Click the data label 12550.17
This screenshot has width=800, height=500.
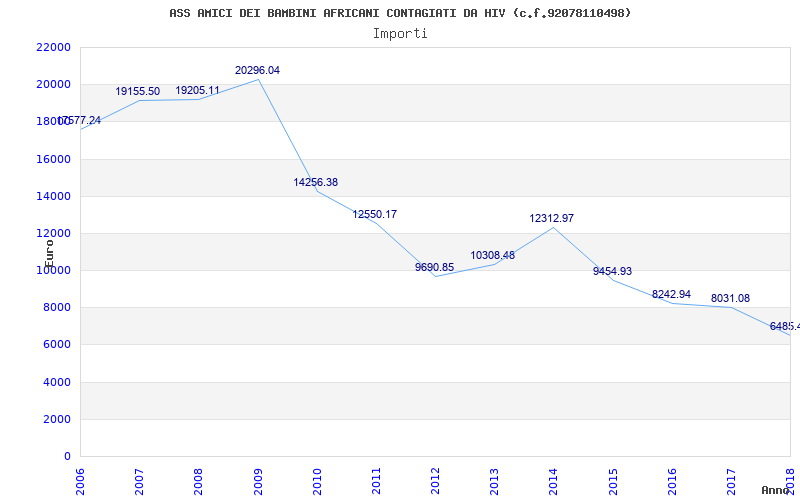pyautogui.click(x=374, y=214)
